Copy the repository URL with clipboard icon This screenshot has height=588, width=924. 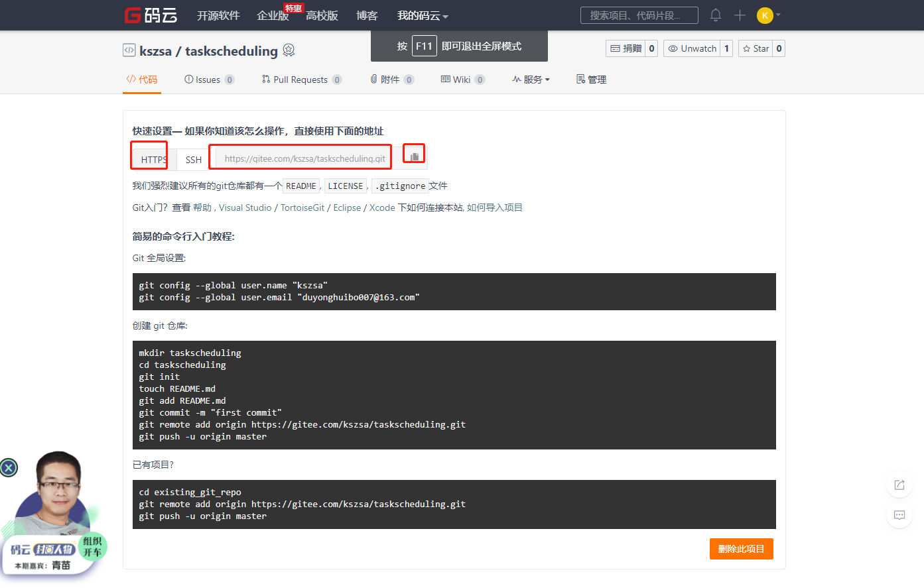[414, 157]
